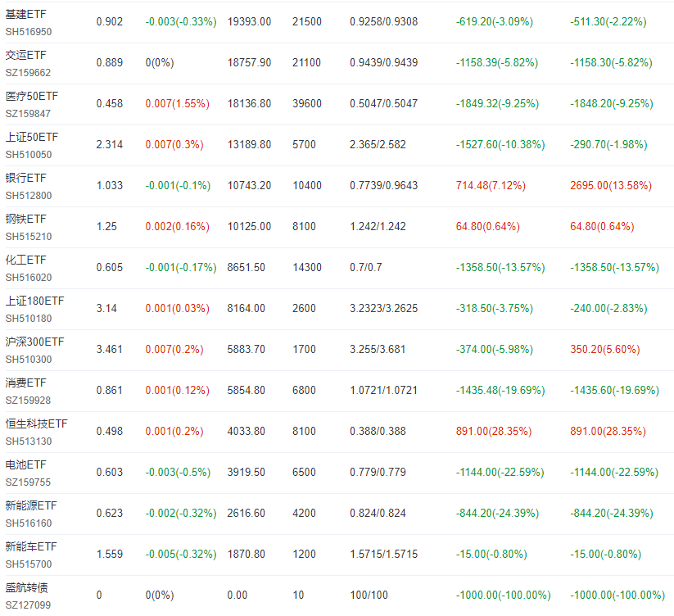
Task: Click 消费ETF cost 1.0721/1.0721
Action: [383, 390]
